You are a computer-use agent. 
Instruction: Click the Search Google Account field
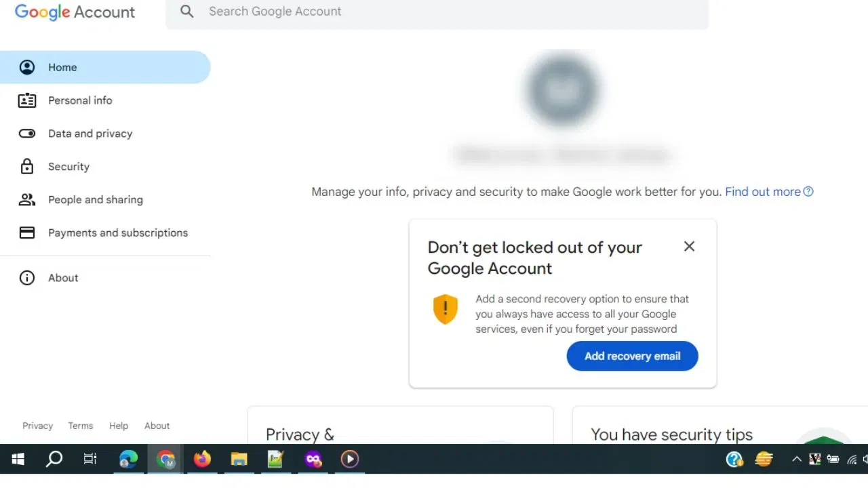[437, 12]
